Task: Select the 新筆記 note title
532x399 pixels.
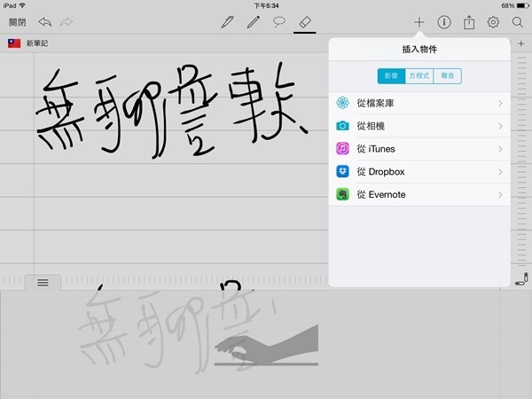Action: point(37,43)
